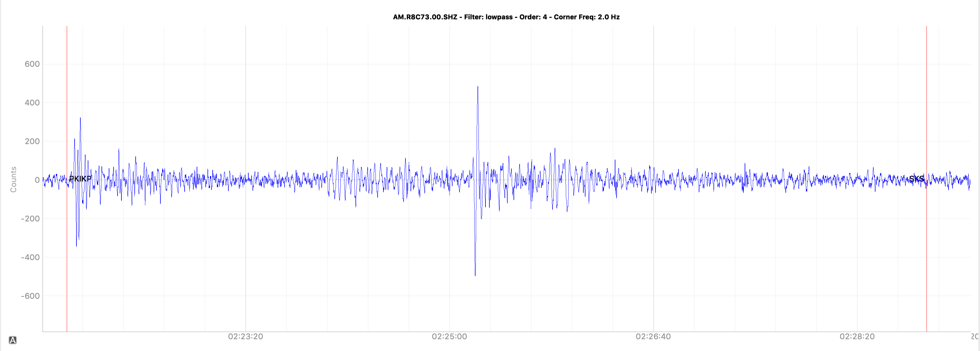Click the Counts y-axis title
This screenshot has height=351, width=980.
pos(13,179)
